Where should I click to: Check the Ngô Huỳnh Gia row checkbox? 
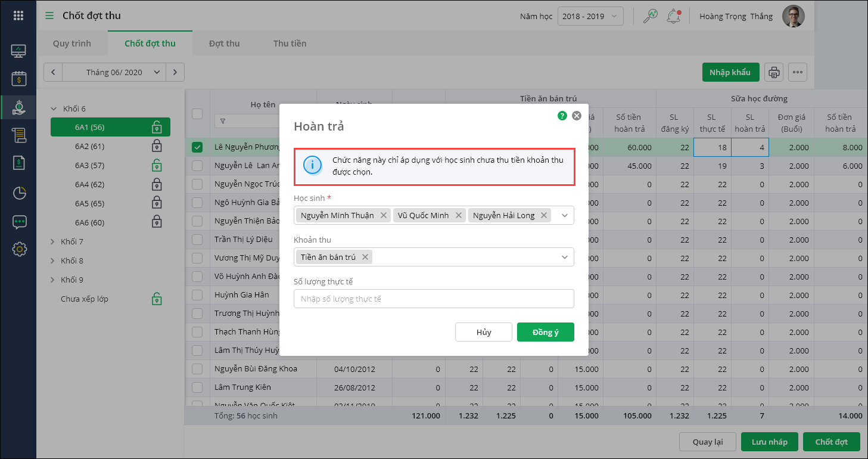coord(197,203)
